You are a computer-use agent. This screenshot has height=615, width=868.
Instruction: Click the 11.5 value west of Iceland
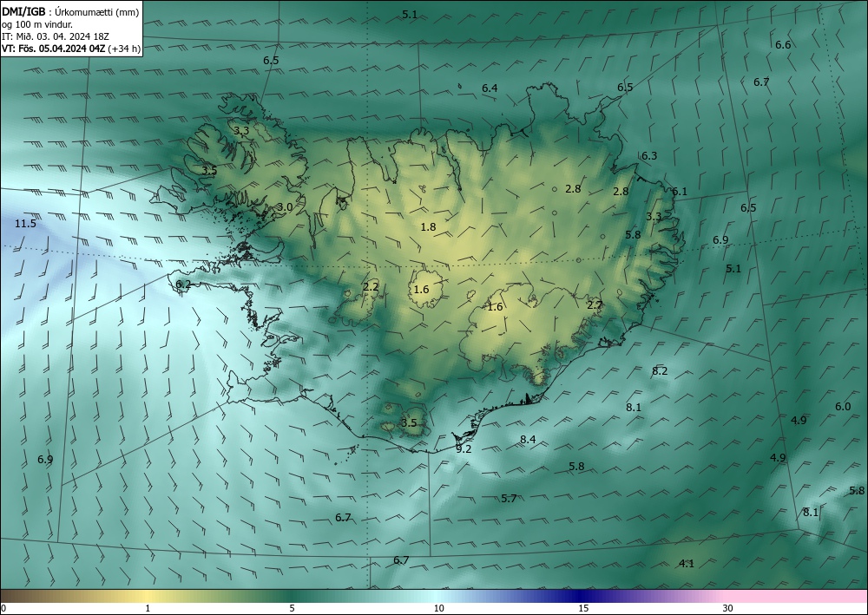[25, 224]
